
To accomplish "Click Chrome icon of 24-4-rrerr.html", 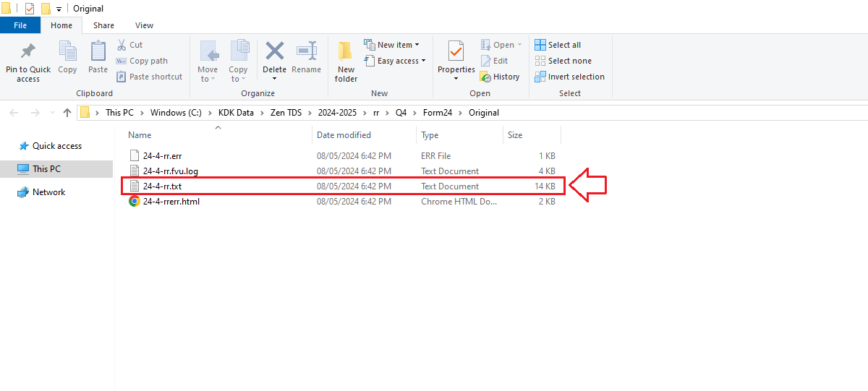I will pos(134,202).
